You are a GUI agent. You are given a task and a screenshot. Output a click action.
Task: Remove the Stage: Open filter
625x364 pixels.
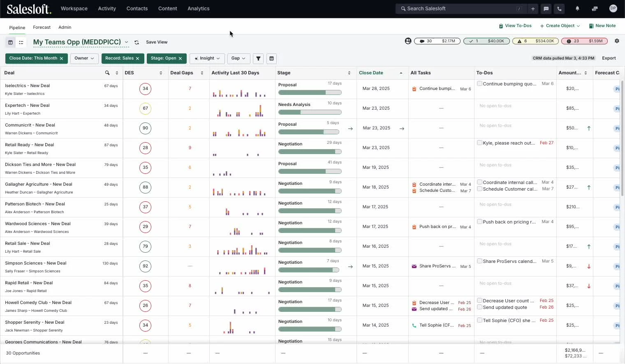180,58
